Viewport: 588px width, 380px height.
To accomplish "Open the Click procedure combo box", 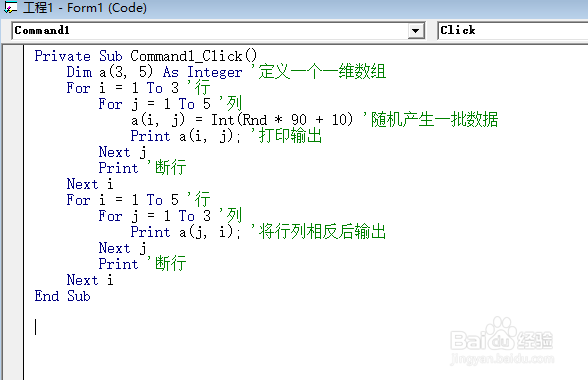I will click(513, 30).
